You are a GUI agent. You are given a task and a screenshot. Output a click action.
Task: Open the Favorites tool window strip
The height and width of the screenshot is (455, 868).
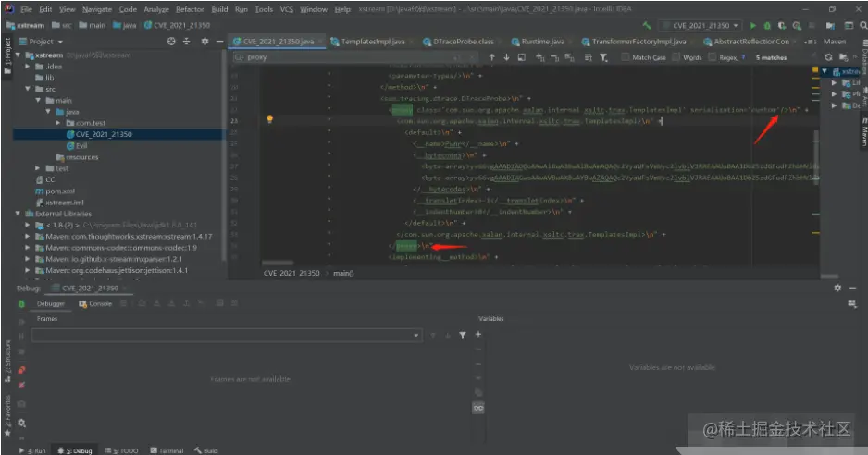click(7, 414)
